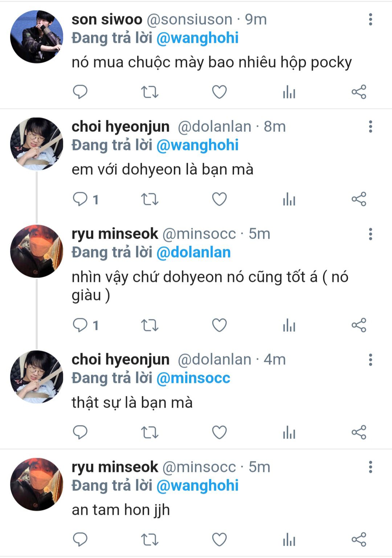Open more options for son siwoo's tweet
The height and width of the screenshot is (558, 392).
coord(370,20)
